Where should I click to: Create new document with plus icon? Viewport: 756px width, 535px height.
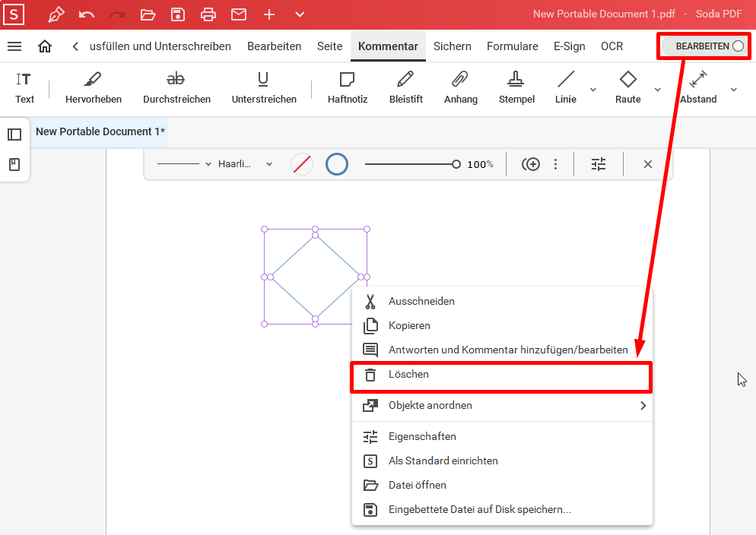(269, 15)
